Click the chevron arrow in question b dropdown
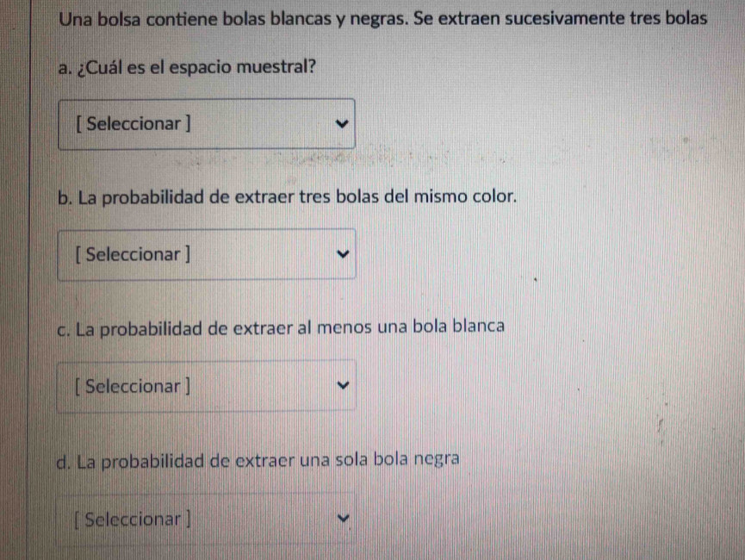 tap(344, 254)
